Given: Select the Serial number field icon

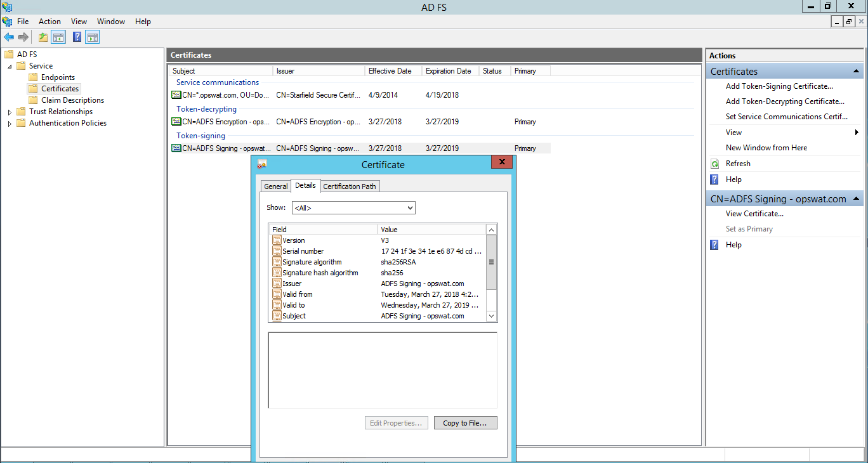Looking at the screenshot, I should pyautogui.click(x=277, y=251).
